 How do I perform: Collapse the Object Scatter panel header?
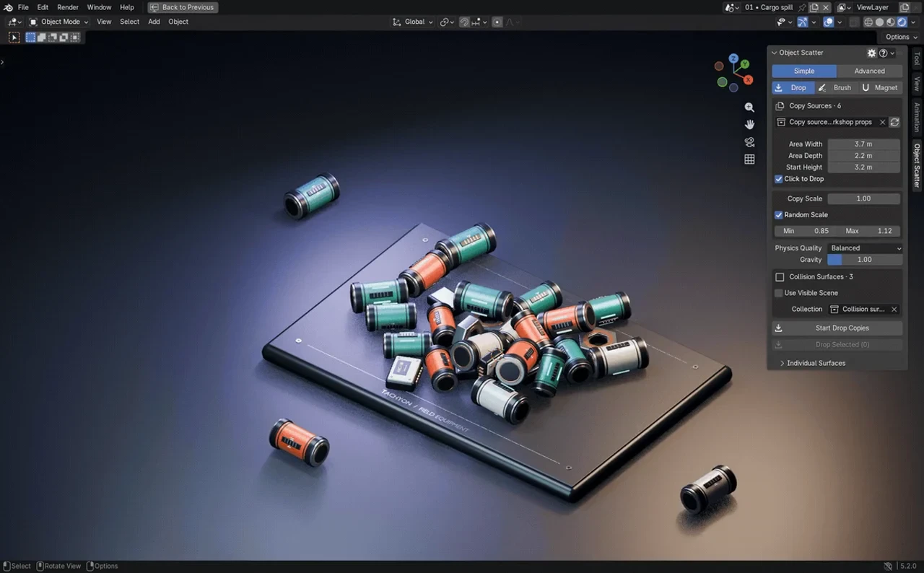click(x=798, y=53)
